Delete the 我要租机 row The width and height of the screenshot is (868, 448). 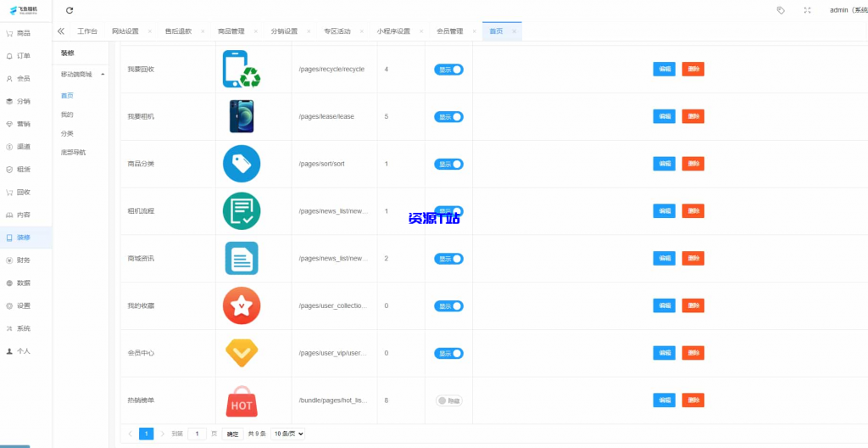[x=693, y=116]
